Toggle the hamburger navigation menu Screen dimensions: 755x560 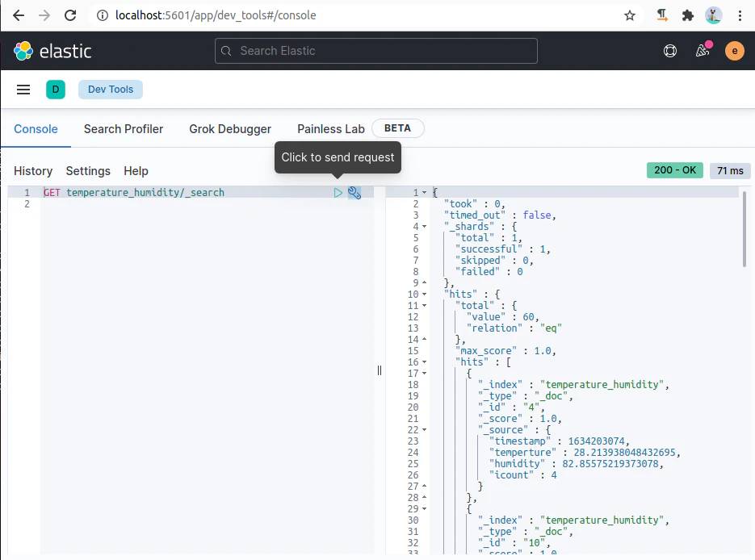coord(23,90)
